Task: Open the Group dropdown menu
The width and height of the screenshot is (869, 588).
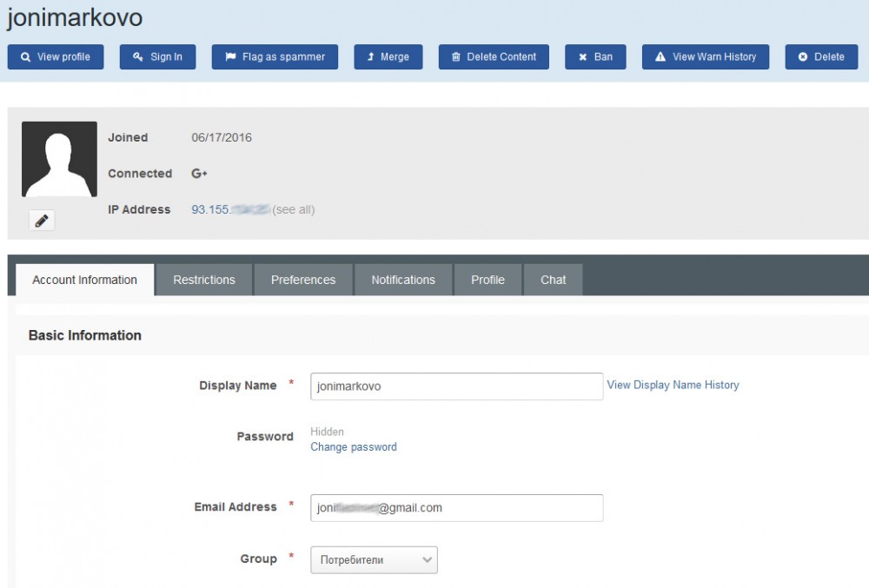Action: pos(374,560)
